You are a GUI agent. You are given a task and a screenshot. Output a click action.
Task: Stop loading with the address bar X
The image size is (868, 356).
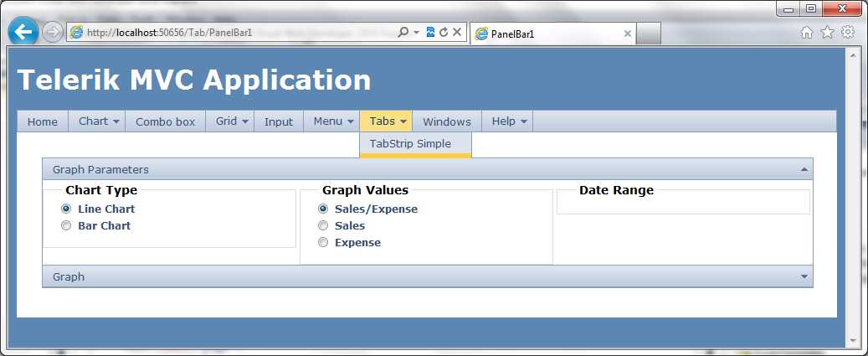tap(457, 33)
